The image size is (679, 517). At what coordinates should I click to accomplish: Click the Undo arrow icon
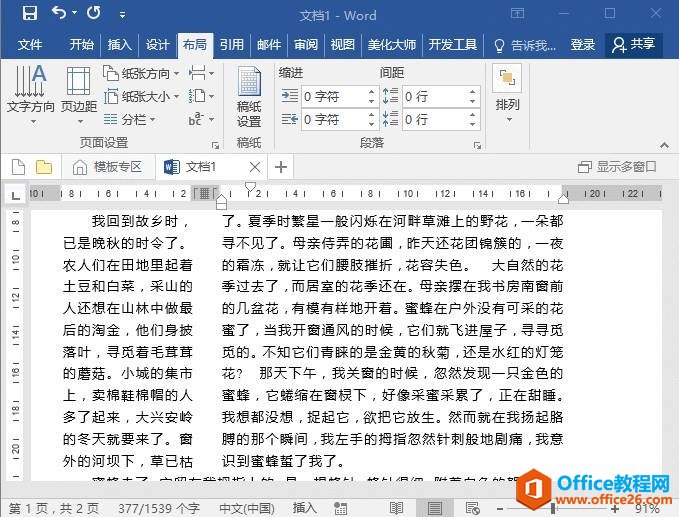click(59, 14)
